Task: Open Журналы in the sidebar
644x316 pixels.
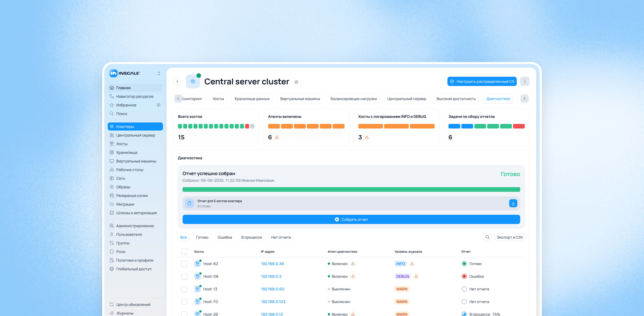Action: (125, 313)
